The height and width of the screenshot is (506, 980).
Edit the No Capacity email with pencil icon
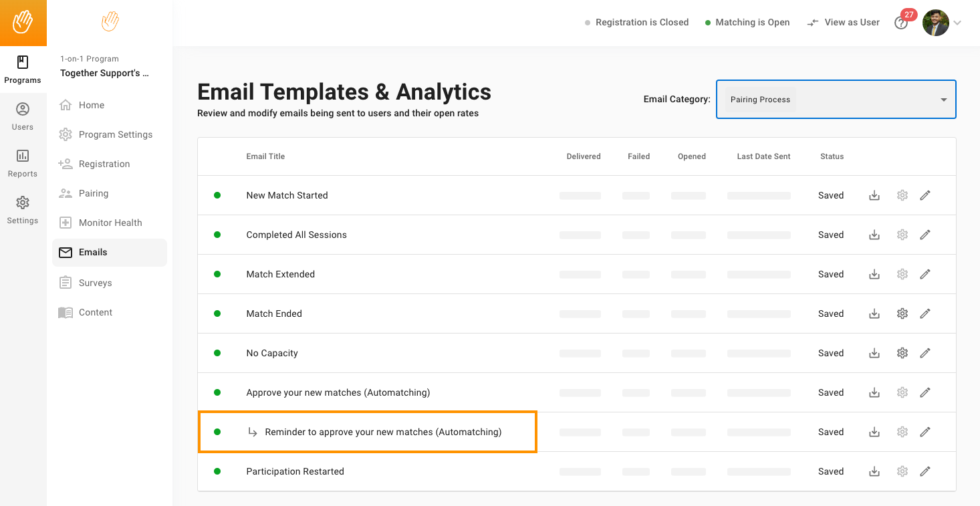pyautogui.click(x=925, y=353)
